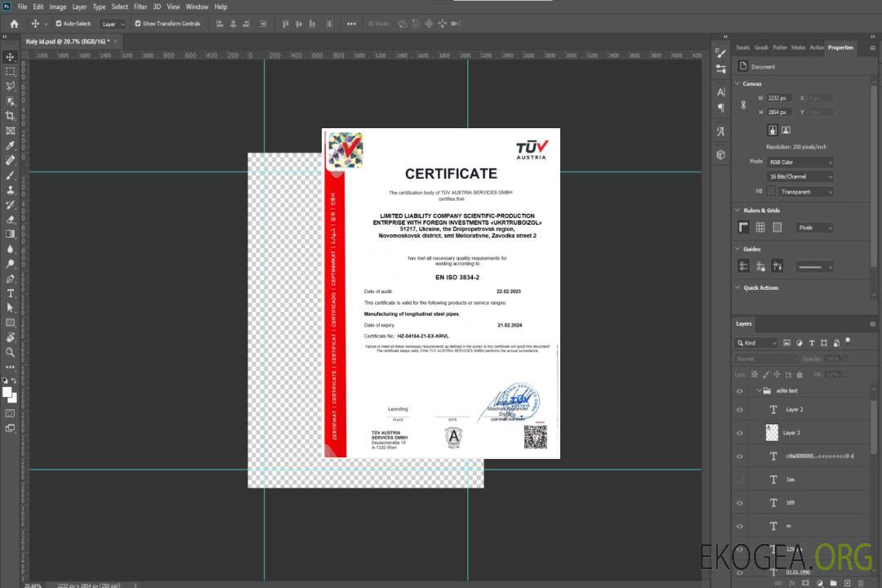Toggle Show Transform Controls checkbox
Image resolution: width=882 pixels, height=588 pixels.
coord(138,24)
